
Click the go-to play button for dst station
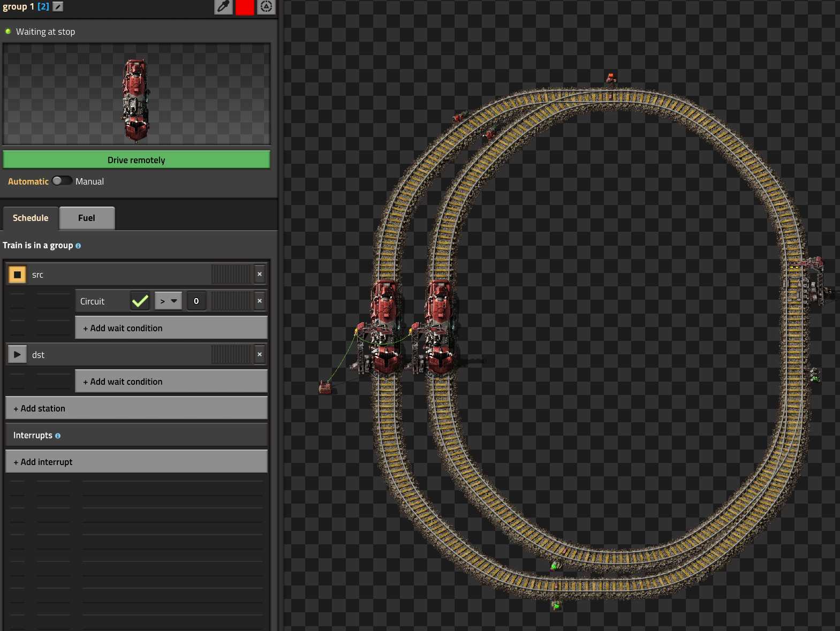pos(17,354)
